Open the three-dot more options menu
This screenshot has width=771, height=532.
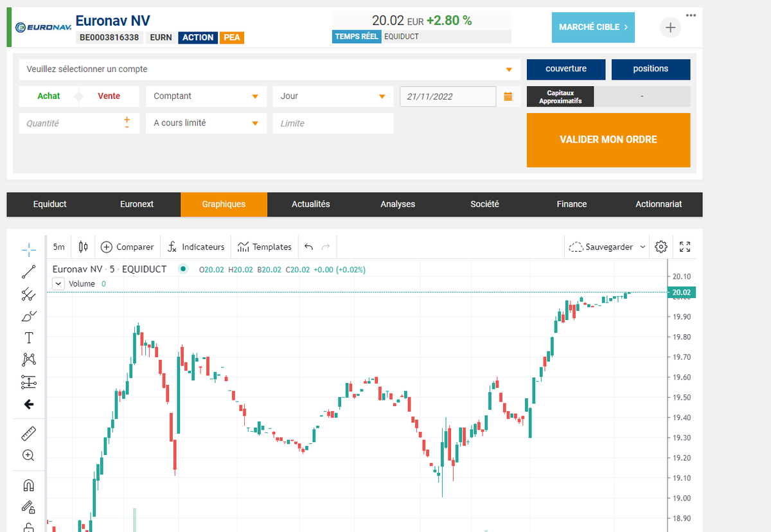[691, 15]
